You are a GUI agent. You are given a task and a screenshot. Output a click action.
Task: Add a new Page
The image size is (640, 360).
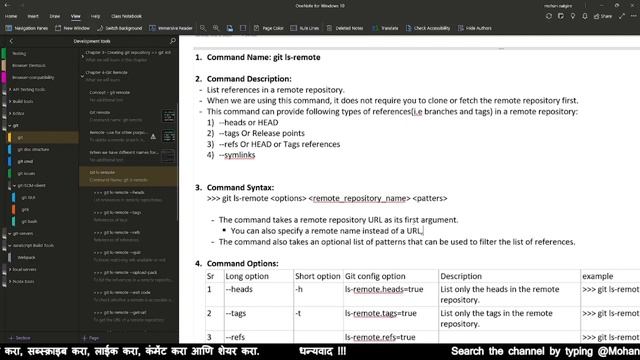(x=91, y=338)
